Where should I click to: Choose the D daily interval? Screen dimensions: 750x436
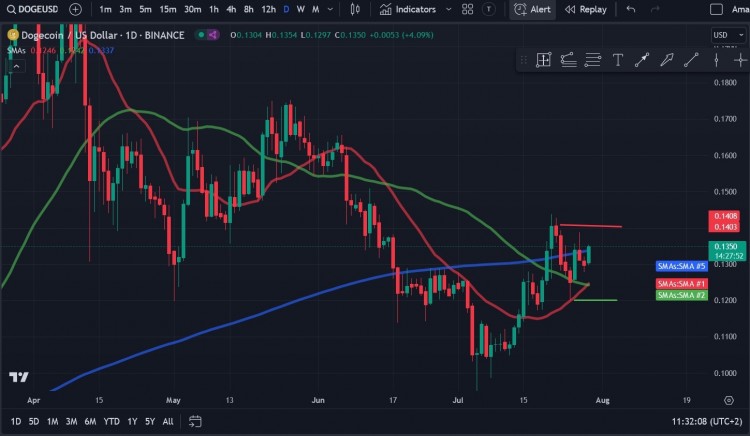[x=286, y=9]
